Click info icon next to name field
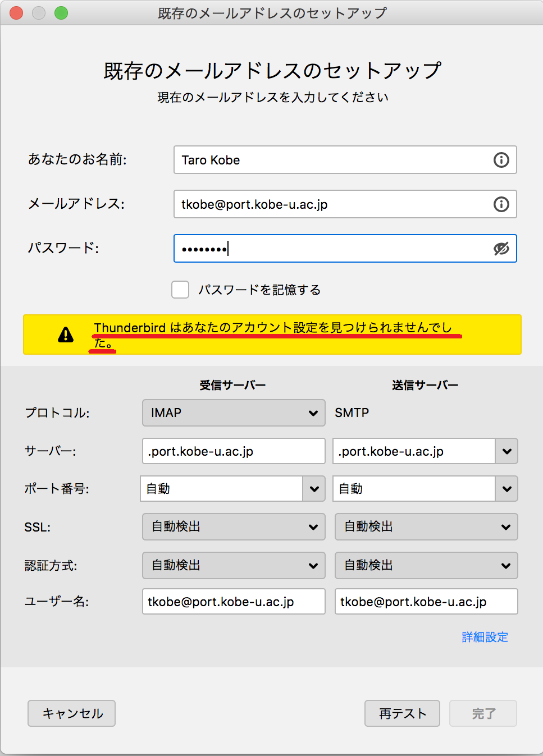Viewport: 543px width, 756px height. coord(501,160)
